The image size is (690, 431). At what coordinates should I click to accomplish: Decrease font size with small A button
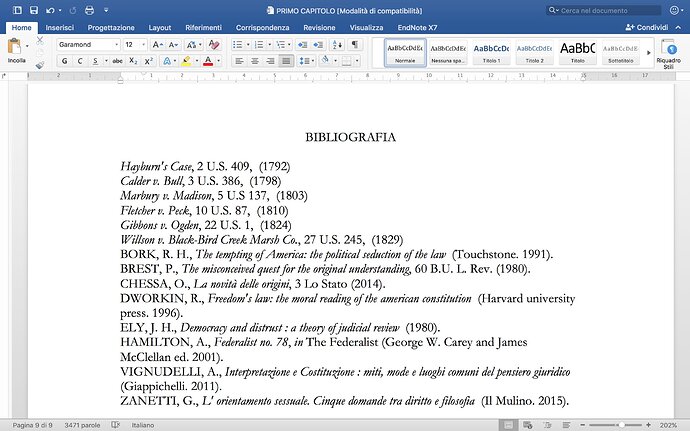(x=173, y=44)
